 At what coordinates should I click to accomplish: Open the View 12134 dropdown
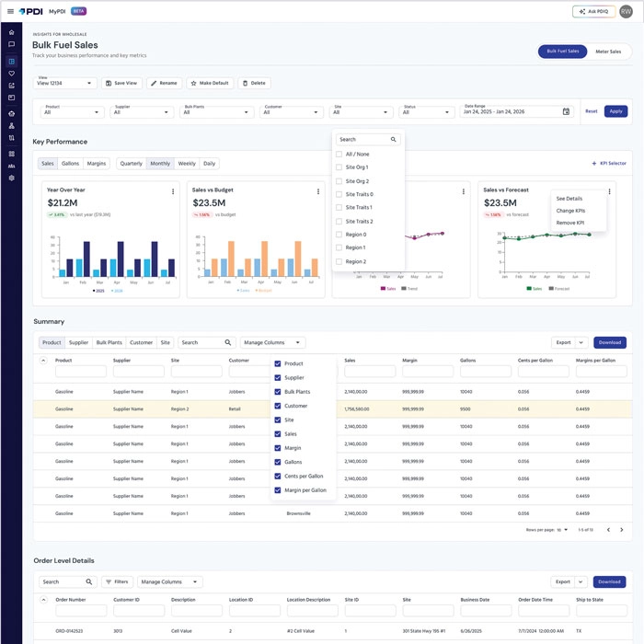(x=65, y=83)
